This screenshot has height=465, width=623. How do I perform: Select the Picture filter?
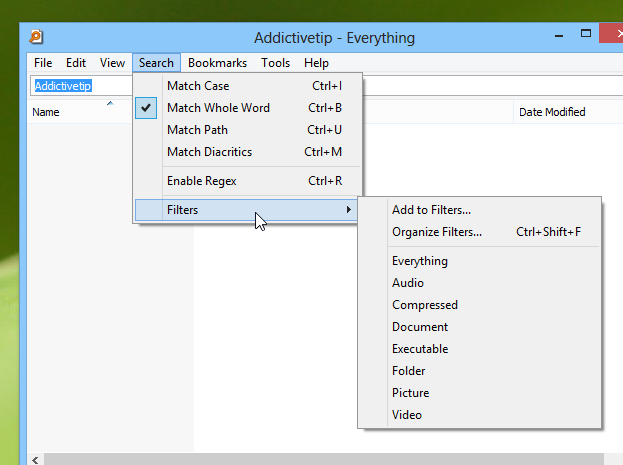click(480, 393)
